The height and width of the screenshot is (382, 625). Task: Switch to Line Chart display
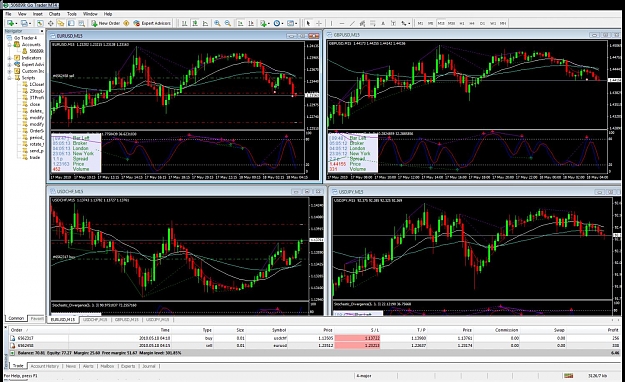click(205, 24)
